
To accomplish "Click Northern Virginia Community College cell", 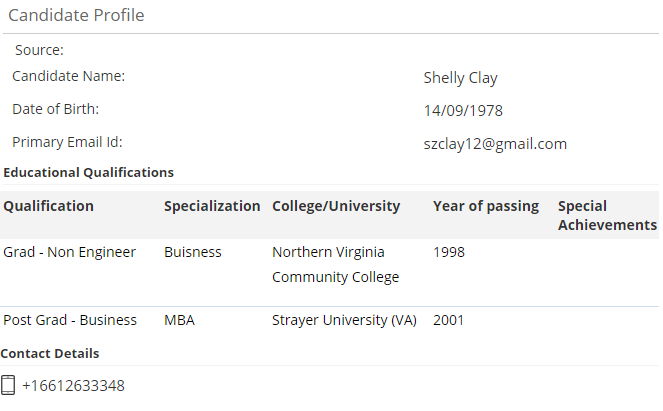I will (335, 265).
